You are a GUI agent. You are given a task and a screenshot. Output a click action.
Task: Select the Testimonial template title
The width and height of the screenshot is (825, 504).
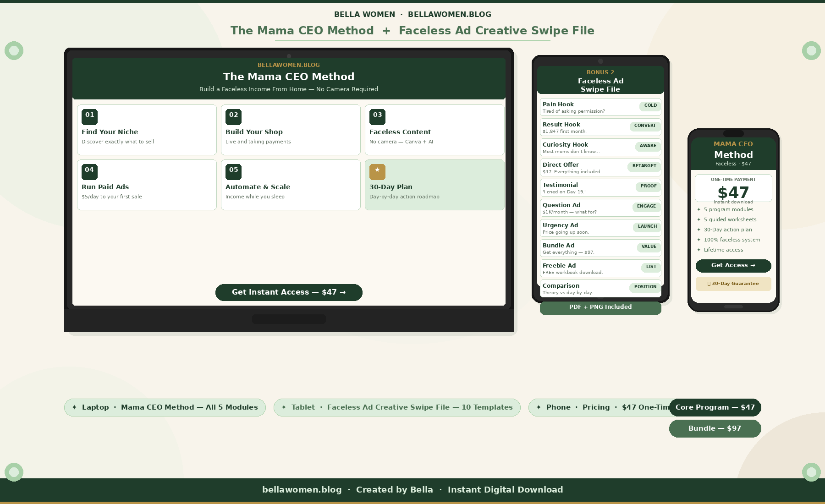coord(560,185)
